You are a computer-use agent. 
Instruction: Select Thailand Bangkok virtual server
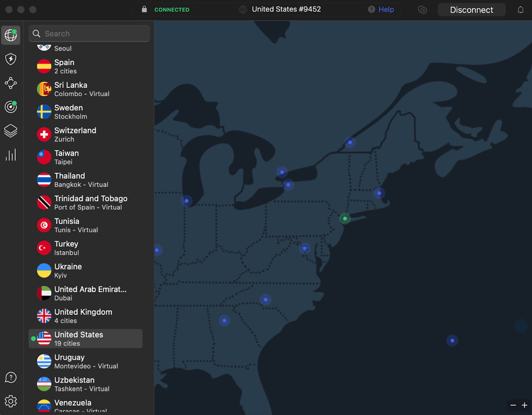pyautogui.click(x=86, y=179)
